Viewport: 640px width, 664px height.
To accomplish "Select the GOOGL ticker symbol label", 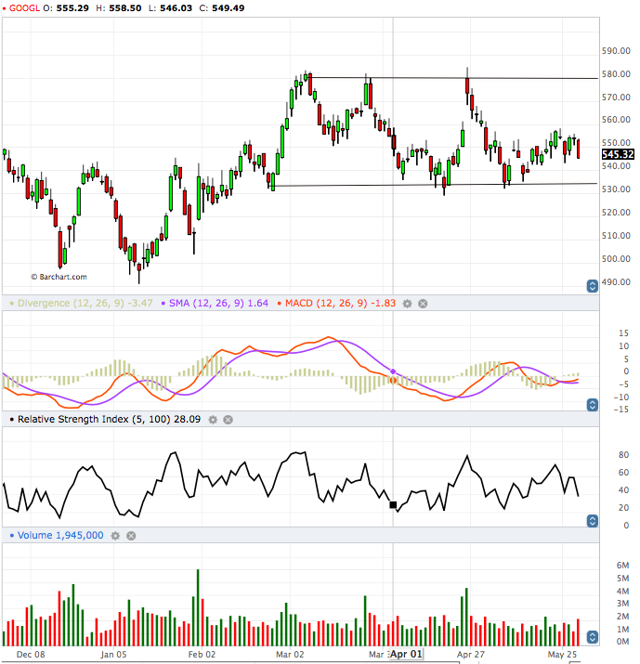I will 24,8.
